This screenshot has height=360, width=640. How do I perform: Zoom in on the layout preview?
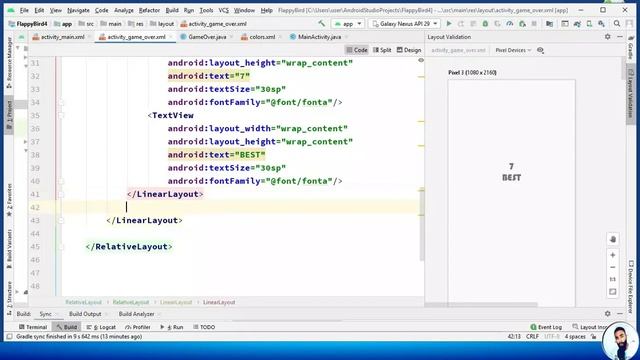[613, 255]
